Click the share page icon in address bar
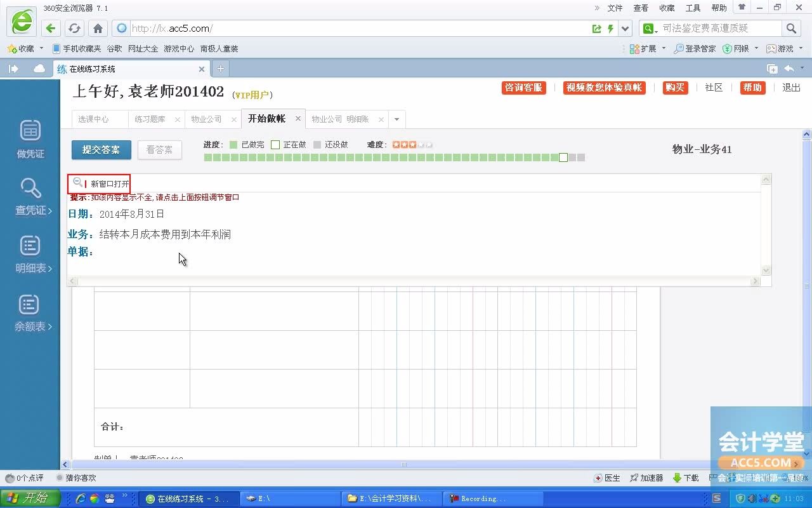The image size is (812, 508). (x=596, y=29)
